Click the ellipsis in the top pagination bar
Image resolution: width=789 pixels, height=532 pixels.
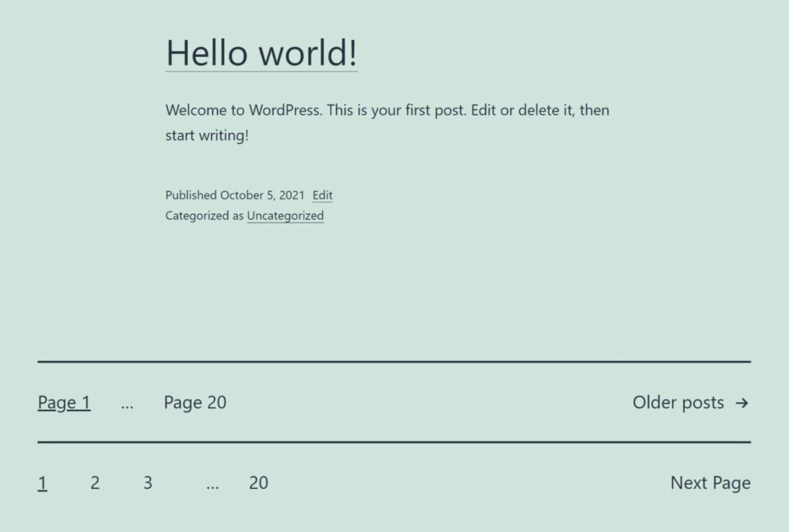click(x=126, y=402)
